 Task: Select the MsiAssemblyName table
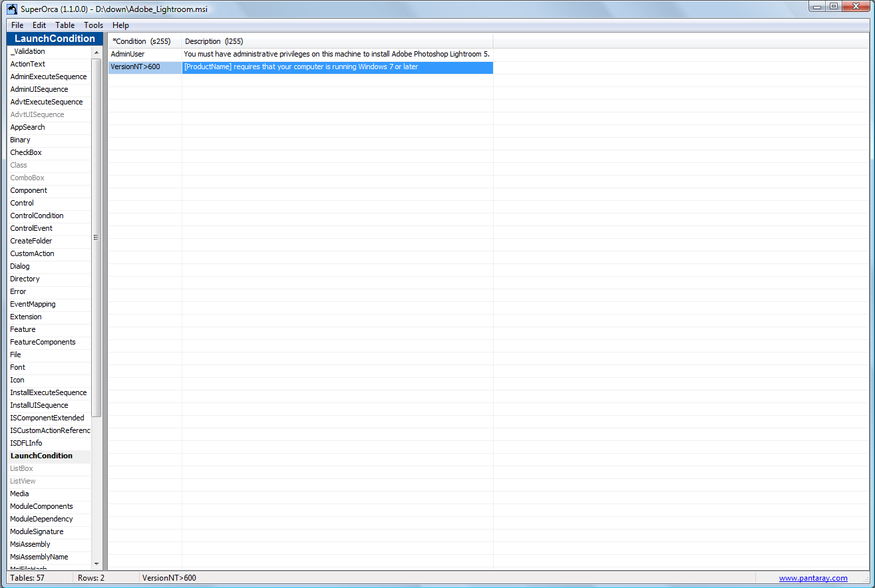coord(49,557)
